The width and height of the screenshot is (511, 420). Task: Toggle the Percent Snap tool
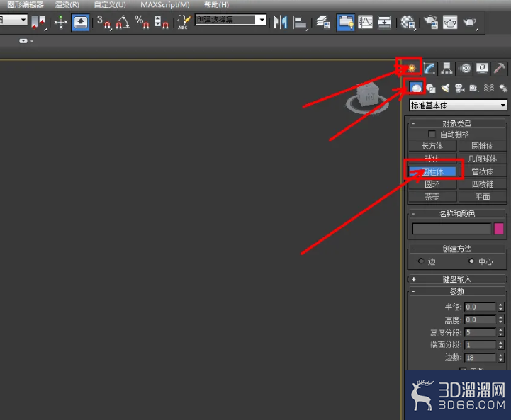point(142,22)
